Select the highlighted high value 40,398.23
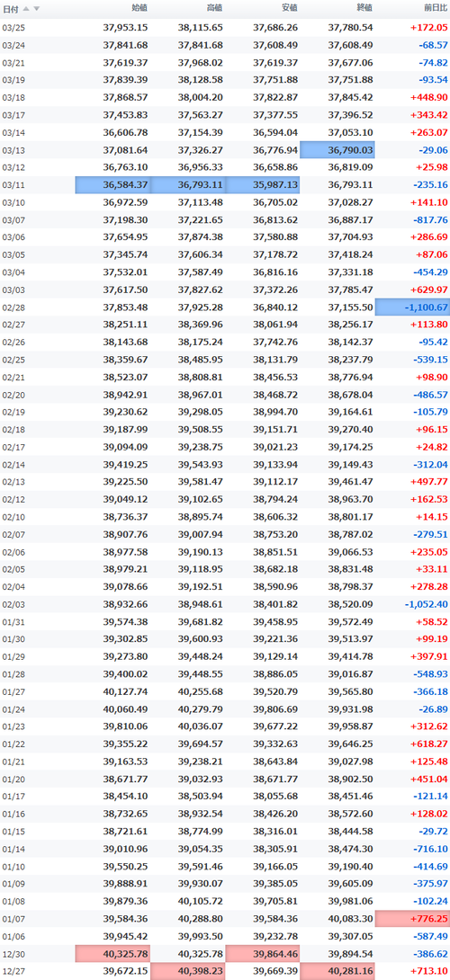Screen dimensions: 450x980 click(x=188, y=971)
